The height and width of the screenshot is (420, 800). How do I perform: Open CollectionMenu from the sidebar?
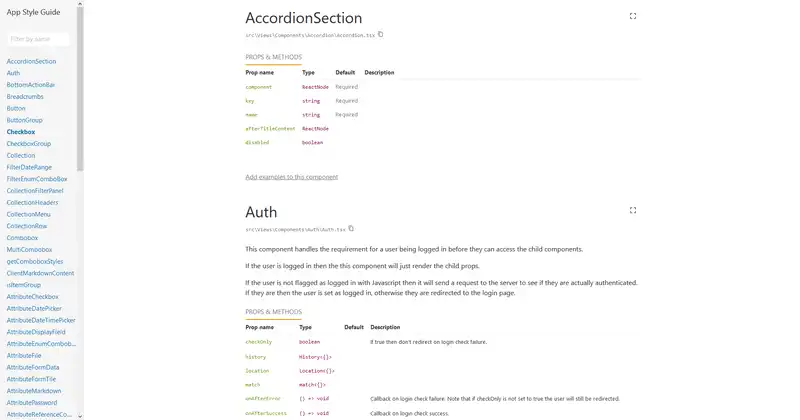[x=28, y=214]
